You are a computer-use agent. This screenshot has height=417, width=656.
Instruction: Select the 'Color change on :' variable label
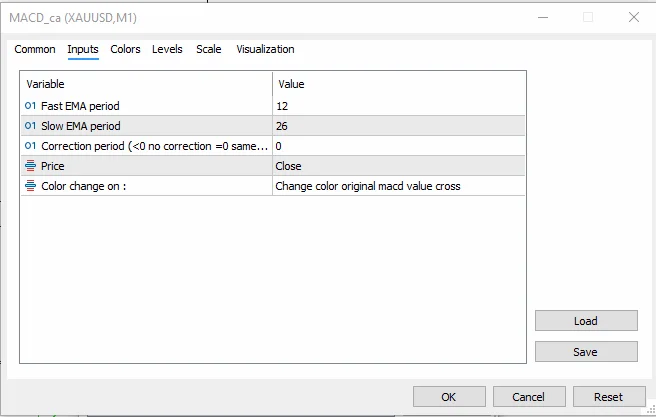tap(84, 186)
